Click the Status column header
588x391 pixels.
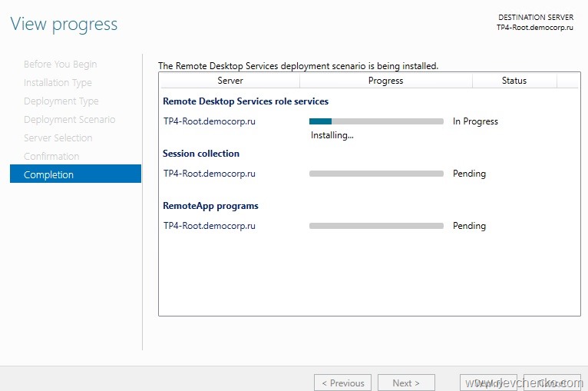pyautogui.click(x=514, y=81)
